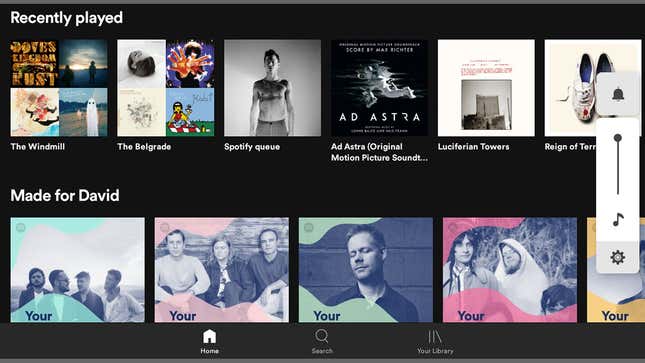The width and height of the screenshot is (645, 363).
Task: Open Luciferian Towers album cover
Action: pyautogui.click(x=486, y=88)
